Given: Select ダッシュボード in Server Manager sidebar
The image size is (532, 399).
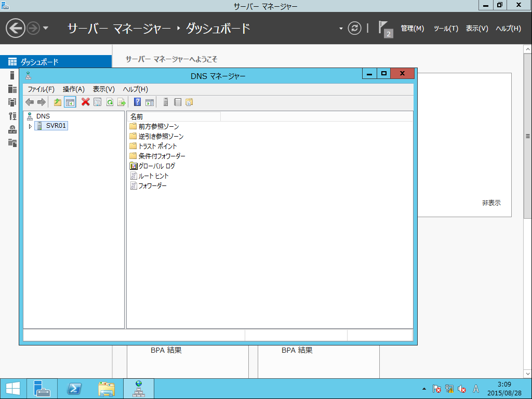Looking at the screenshot, I should point(56,62).
